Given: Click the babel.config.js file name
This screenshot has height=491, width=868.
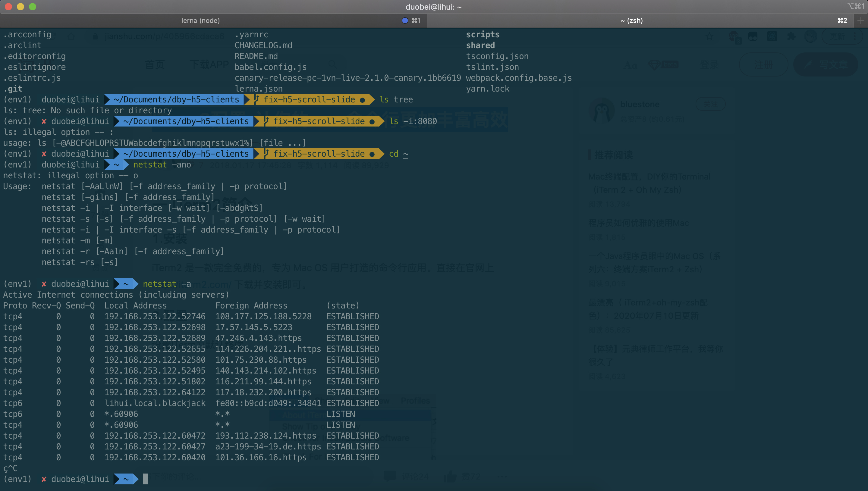Looking at the screenshot, I should [x=271, y=67].
